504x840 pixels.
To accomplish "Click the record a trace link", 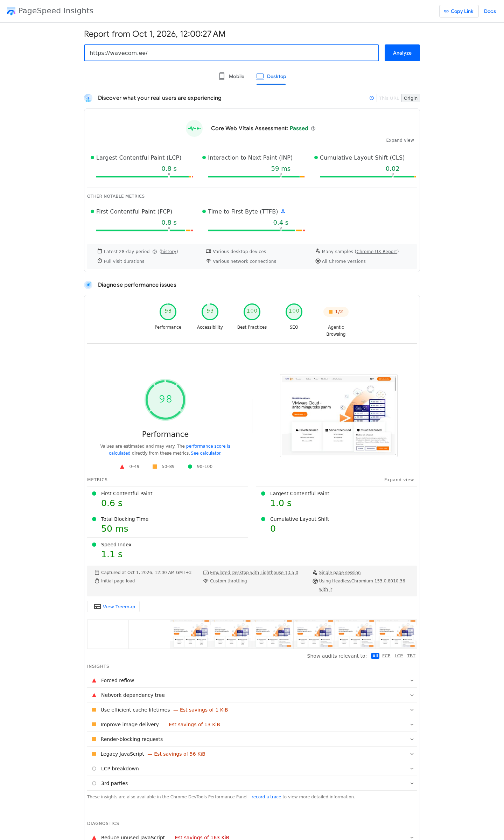I will 266,797.
